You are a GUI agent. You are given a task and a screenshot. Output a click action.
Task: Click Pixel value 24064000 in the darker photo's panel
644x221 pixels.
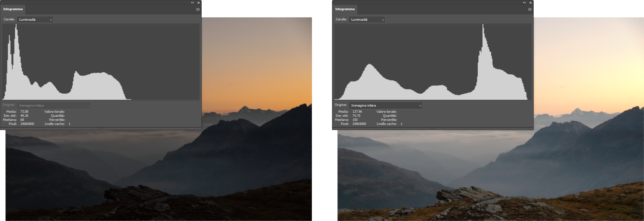click(x=27, y=124)
